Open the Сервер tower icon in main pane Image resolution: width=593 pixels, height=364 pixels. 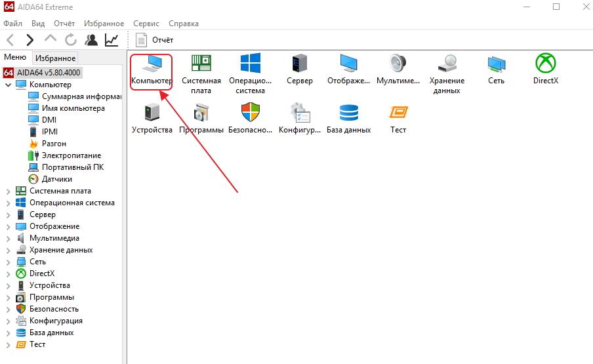point(300,64)
